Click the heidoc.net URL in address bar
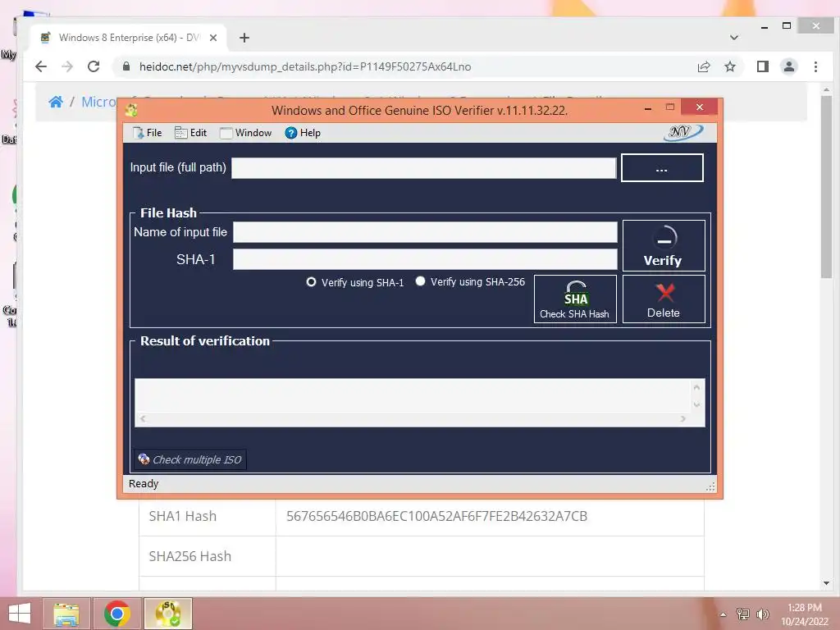 click(x=305, y=66)
